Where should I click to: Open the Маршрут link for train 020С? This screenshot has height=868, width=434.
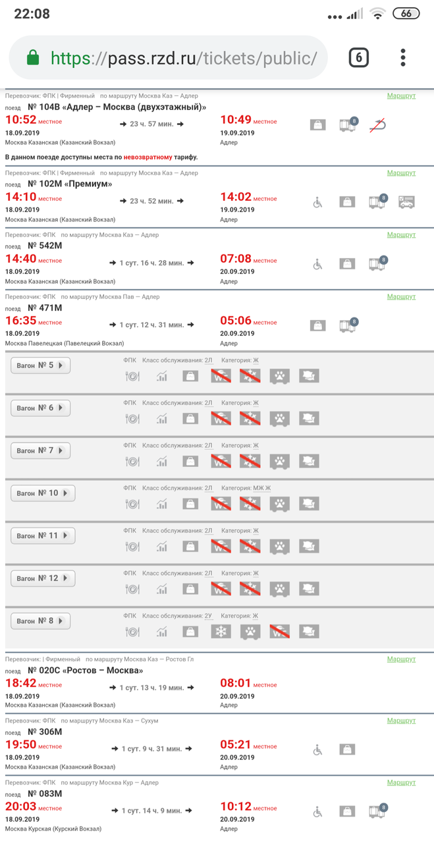pos(401,659)
